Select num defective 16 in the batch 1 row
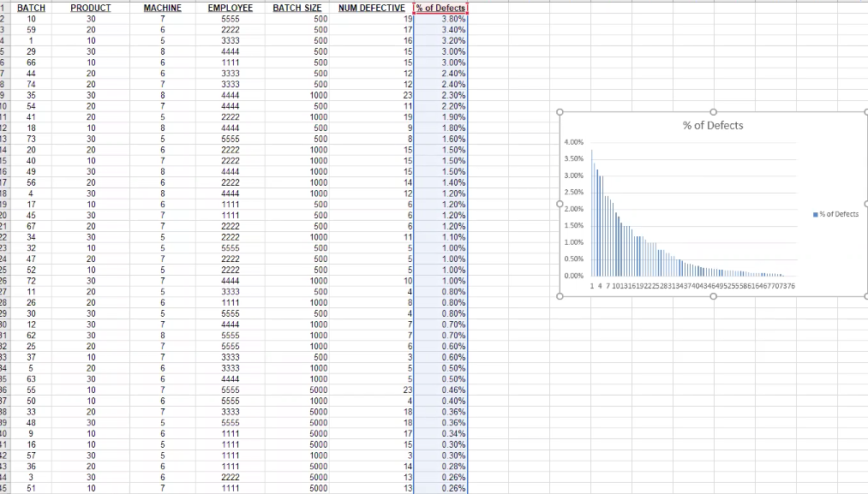The width and height of the screenshot is (868, 494). tap(371, 40)
